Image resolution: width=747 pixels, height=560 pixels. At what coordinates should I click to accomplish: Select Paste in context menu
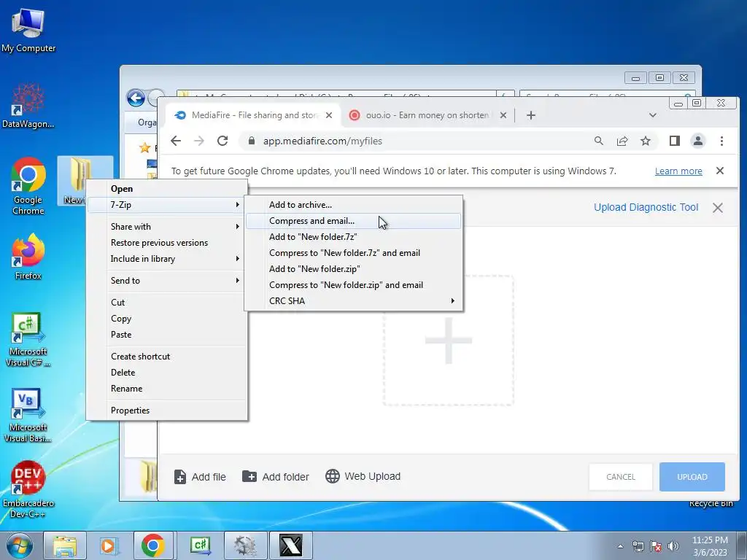coord(167,334)
